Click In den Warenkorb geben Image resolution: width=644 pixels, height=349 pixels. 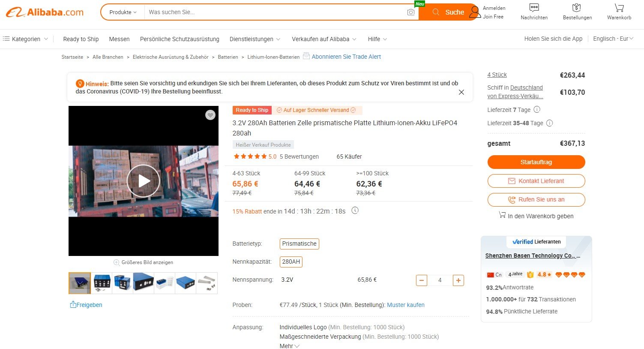point(536,216)
